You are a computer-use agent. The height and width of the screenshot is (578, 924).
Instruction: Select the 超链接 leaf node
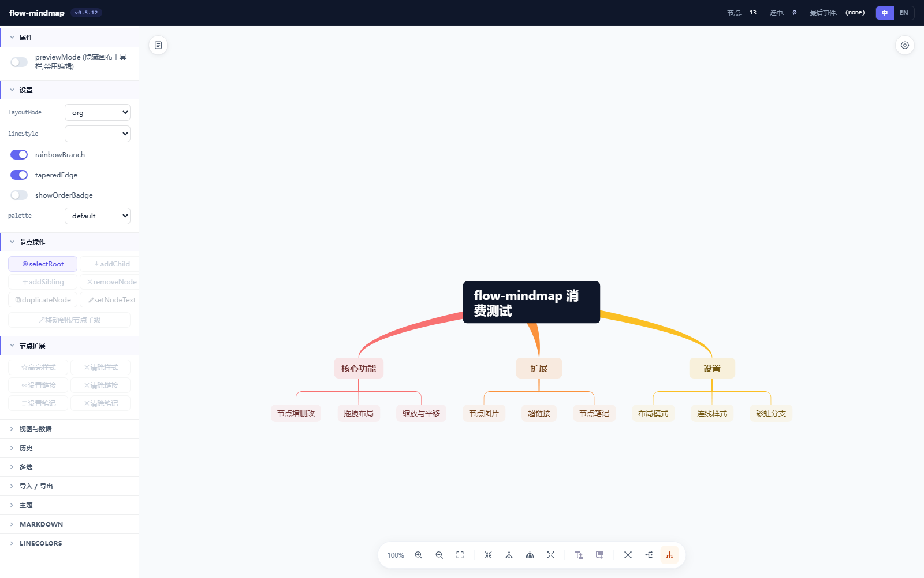pyautogui.click(x=539, y=413)
